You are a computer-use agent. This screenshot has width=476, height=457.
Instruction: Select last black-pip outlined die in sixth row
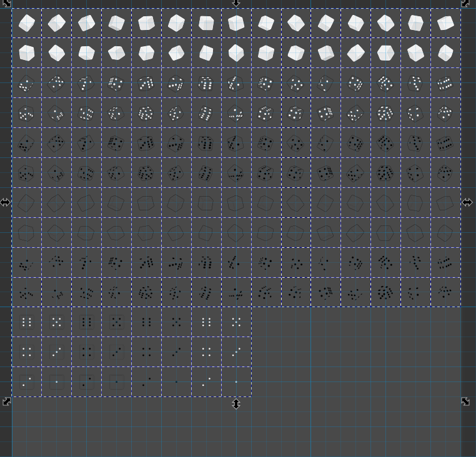coord(445,173)
